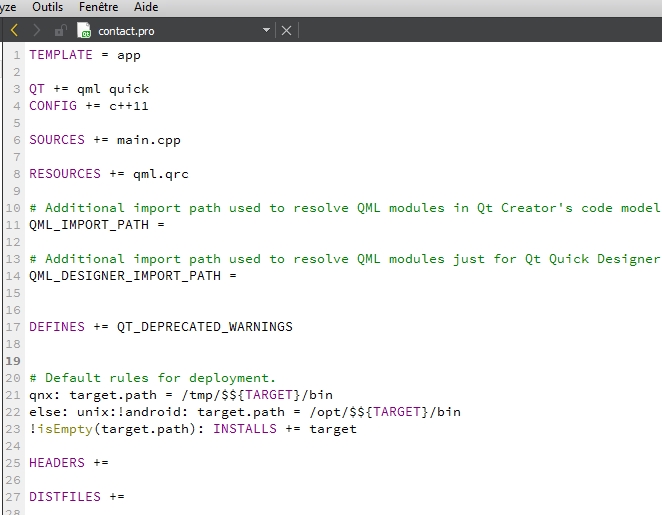662x515 pixels.
Task: Click the RESOURCES variable
Action: point(65,174)
